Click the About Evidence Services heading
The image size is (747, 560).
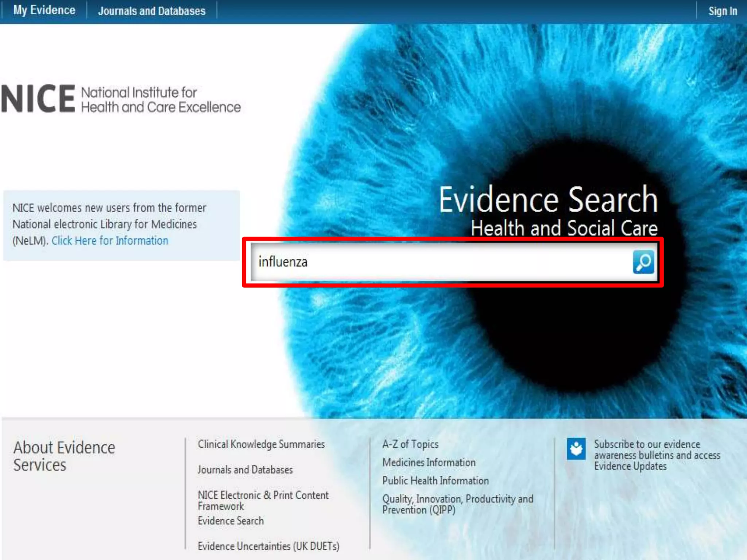point(64,456)
